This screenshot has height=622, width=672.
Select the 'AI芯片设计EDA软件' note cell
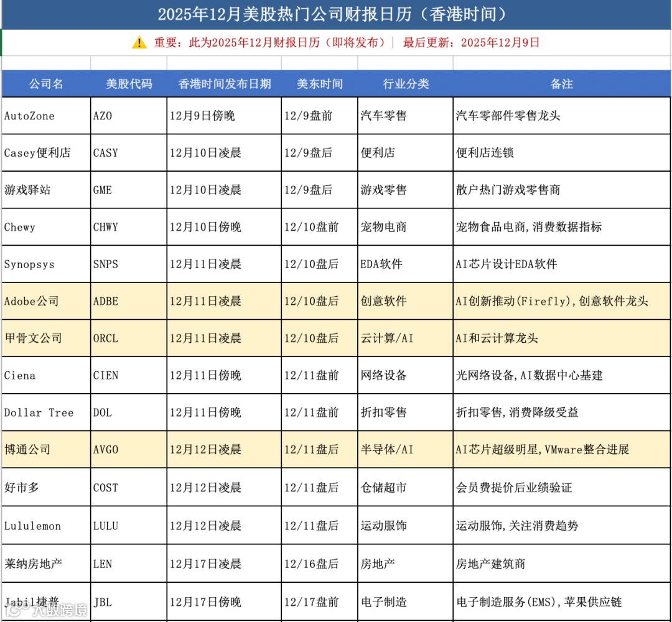[x=562, y=264]
